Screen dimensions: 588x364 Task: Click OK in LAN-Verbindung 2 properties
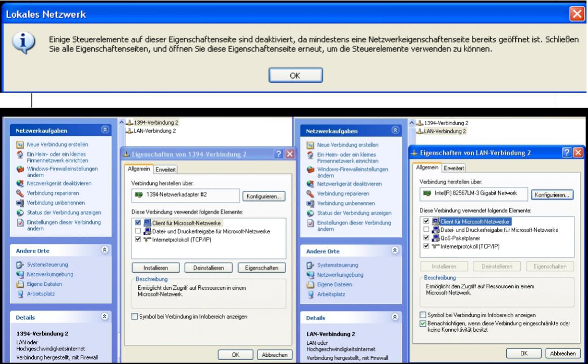tap(524, 353)
